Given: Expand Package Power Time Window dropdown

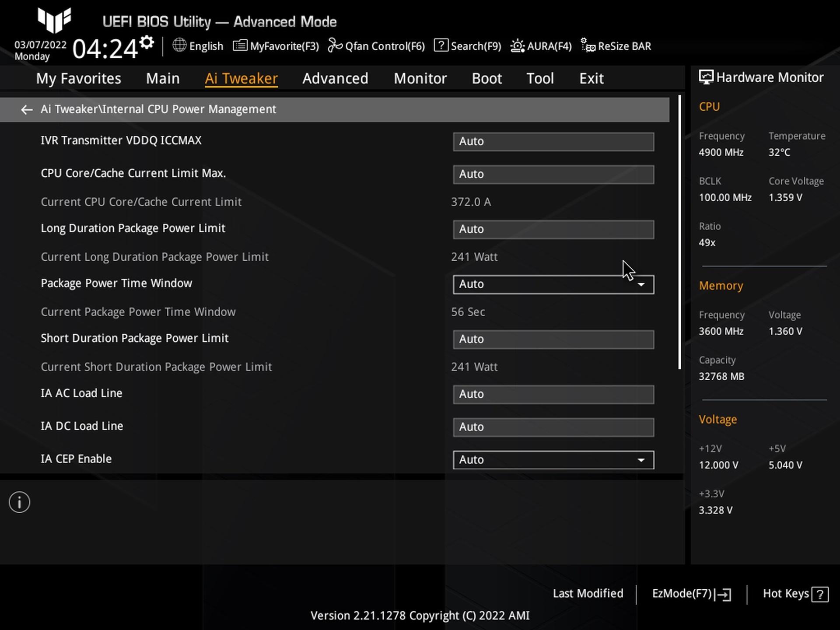Looking at the screenshot, I should pyautogui.click(x=553, y=284).
